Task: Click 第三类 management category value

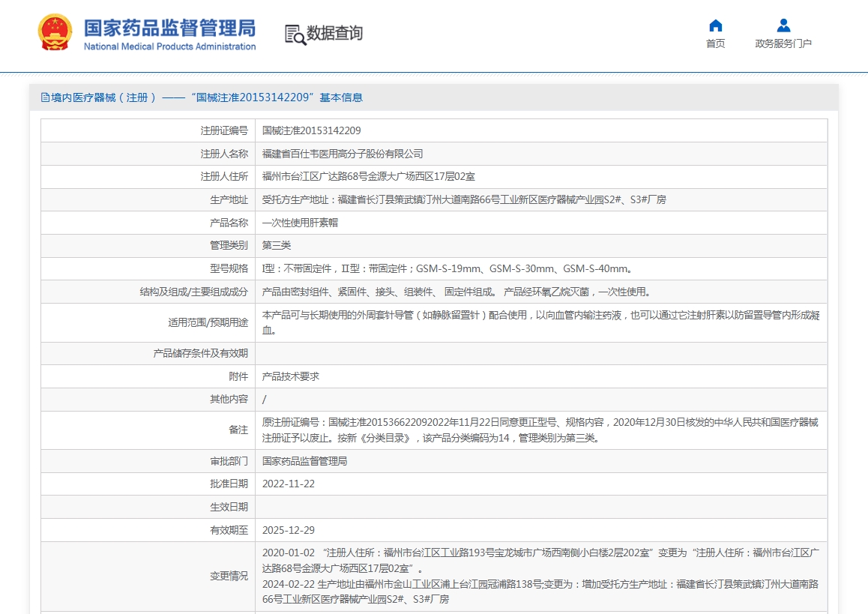Action: point(277,245)
